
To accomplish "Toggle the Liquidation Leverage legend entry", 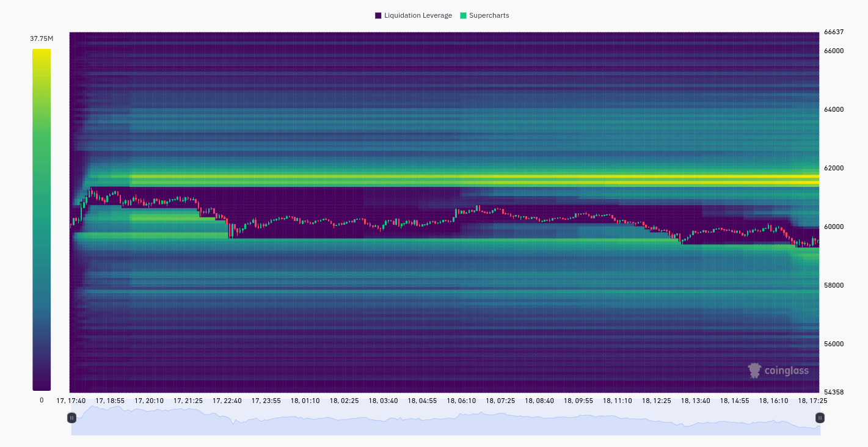I will (413, 15).
